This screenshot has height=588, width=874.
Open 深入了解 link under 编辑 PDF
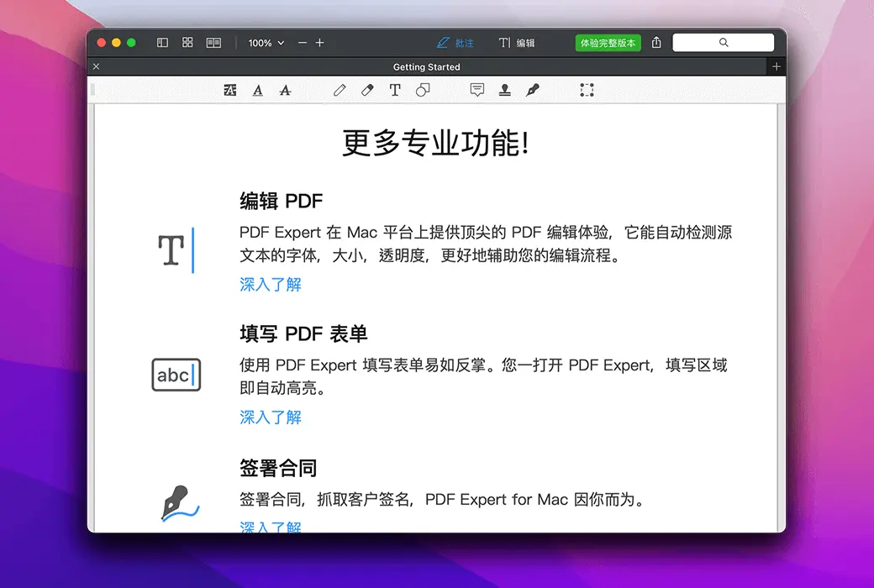click(x=271, y=284)
